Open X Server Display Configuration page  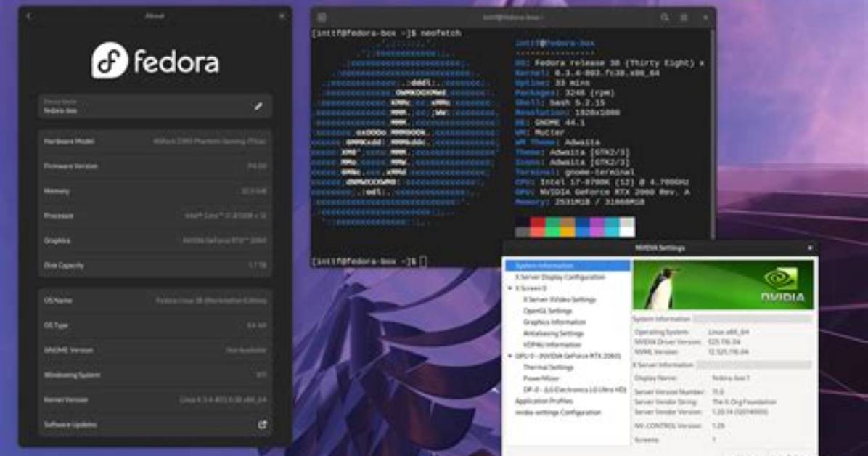tap(560, 277)
